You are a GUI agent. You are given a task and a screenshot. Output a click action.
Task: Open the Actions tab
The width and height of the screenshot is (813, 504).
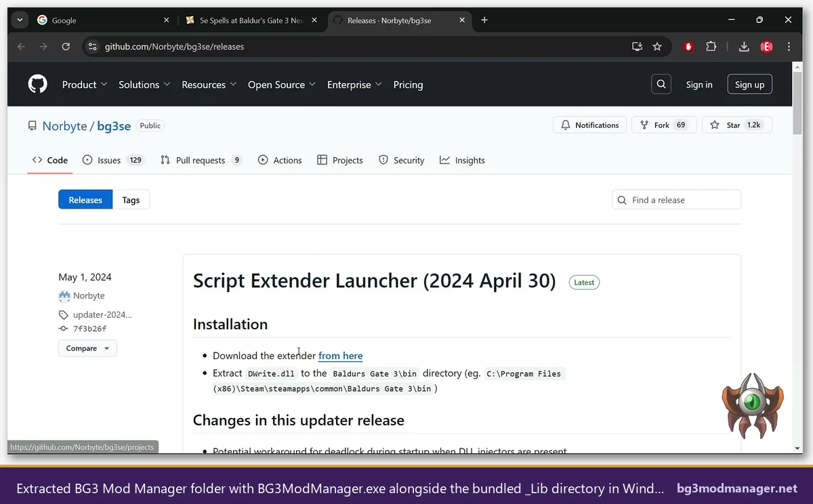click(280, 161)
